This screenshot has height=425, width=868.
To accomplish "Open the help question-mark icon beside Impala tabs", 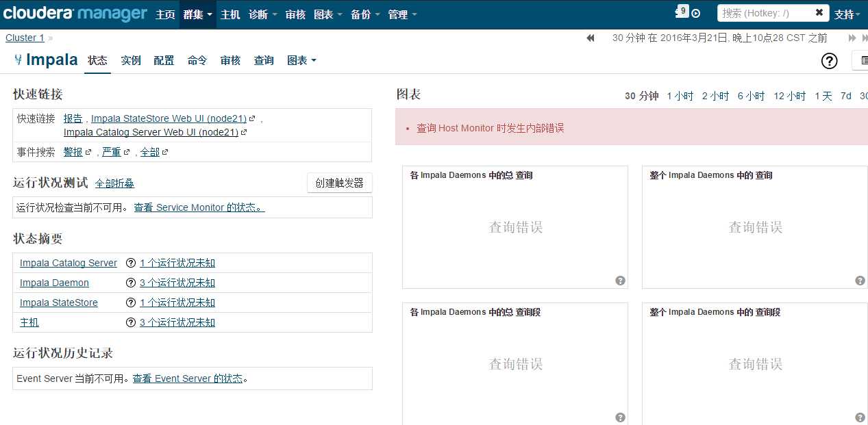I will click(x=829, y=61).
